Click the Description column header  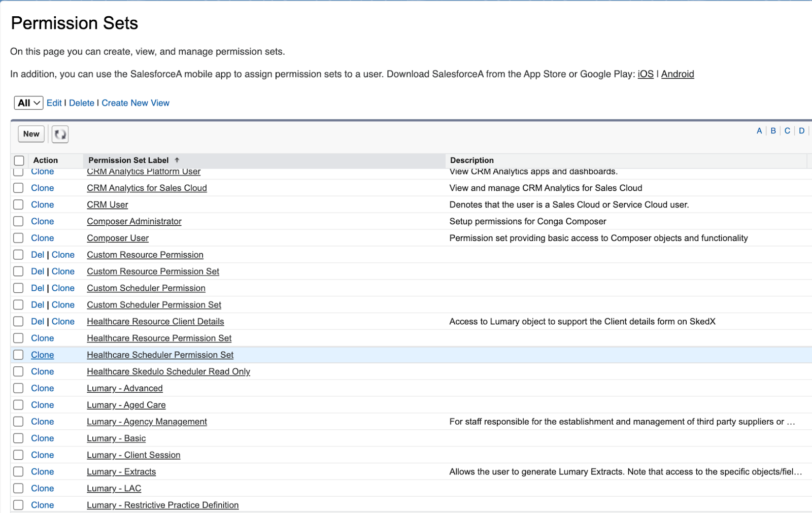pos(472,160)
